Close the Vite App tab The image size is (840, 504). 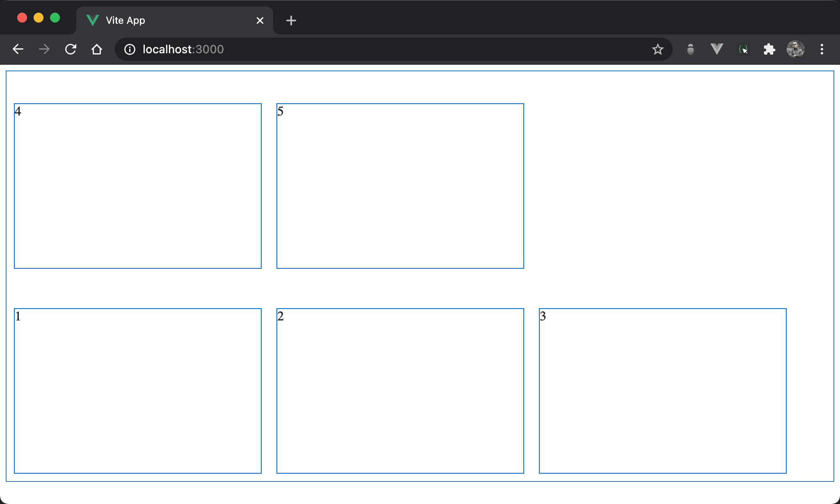pyautogui.click(x=260, y=20)
